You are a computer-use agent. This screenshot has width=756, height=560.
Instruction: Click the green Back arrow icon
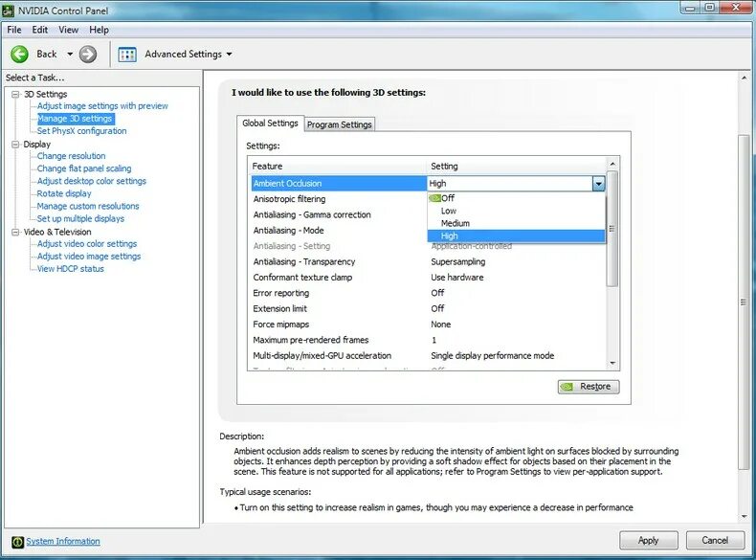(20, 54)
